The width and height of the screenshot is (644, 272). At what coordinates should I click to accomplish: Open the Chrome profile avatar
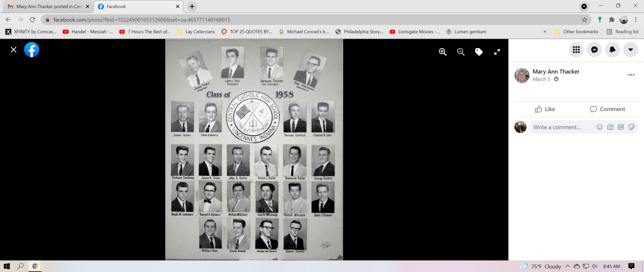tap(624, 20)
